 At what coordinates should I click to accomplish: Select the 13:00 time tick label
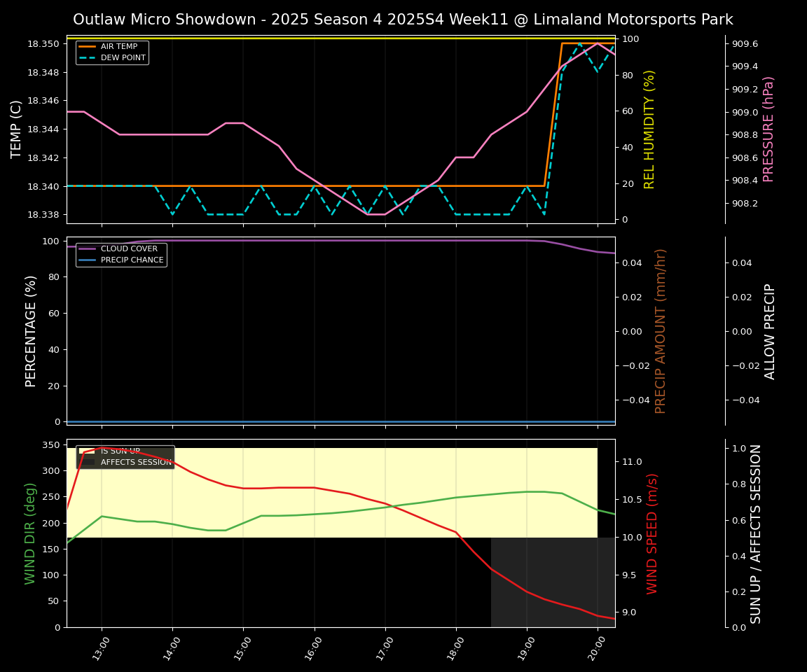tap(102, 648)
